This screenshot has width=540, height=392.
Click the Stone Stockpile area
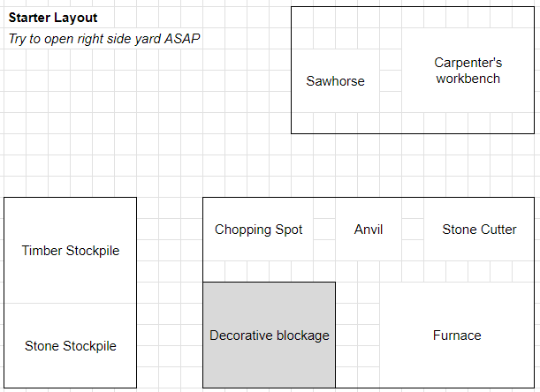pos(71,346)
